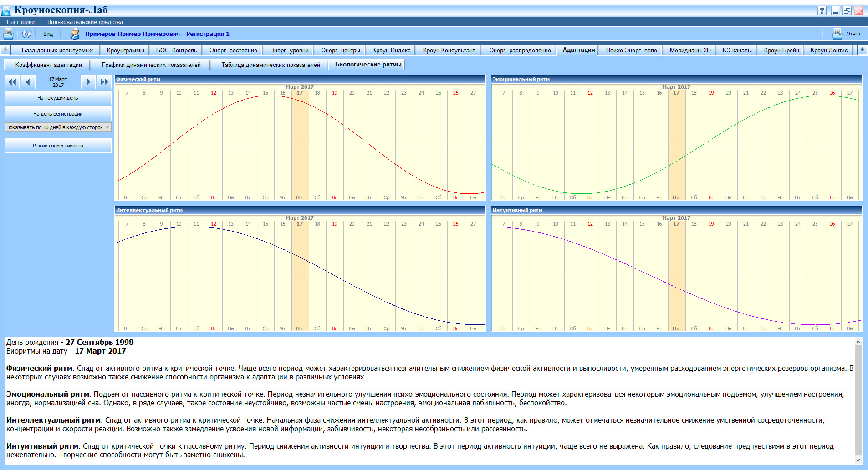Open Кроун-Брейн tab

point(781,50)
